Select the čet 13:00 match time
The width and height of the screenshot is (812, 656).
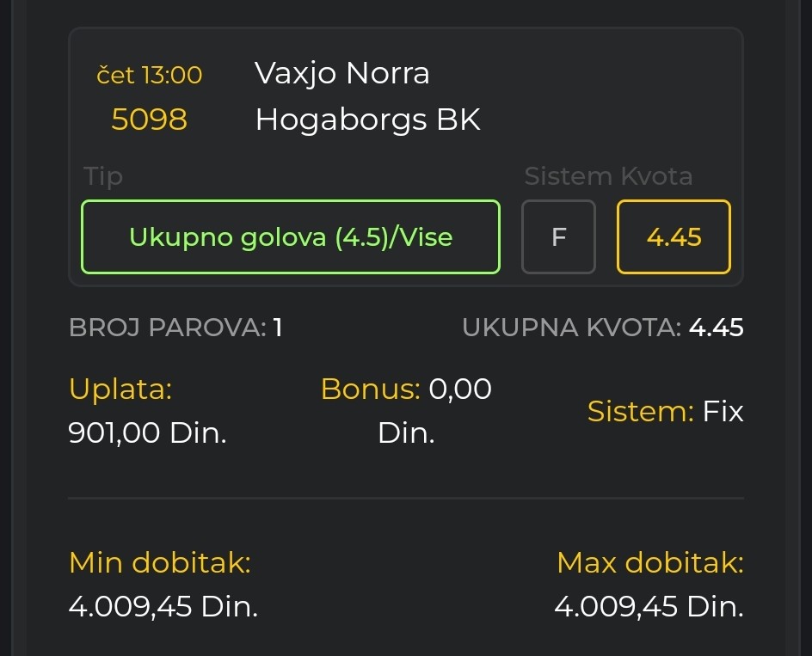[150, 76]
